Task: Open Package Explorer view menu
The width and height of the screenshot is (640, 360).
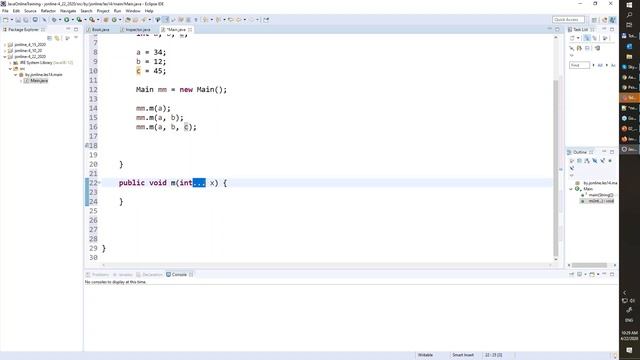Action: click(76, 38)
